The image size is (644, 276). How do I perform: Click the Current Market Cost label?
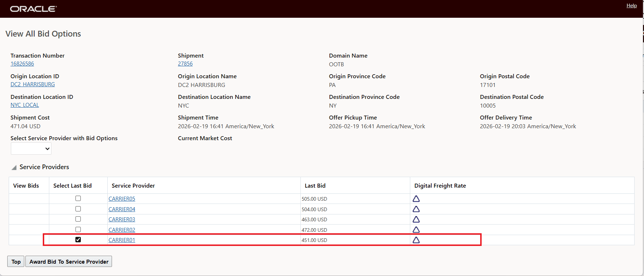click(205, 138)
